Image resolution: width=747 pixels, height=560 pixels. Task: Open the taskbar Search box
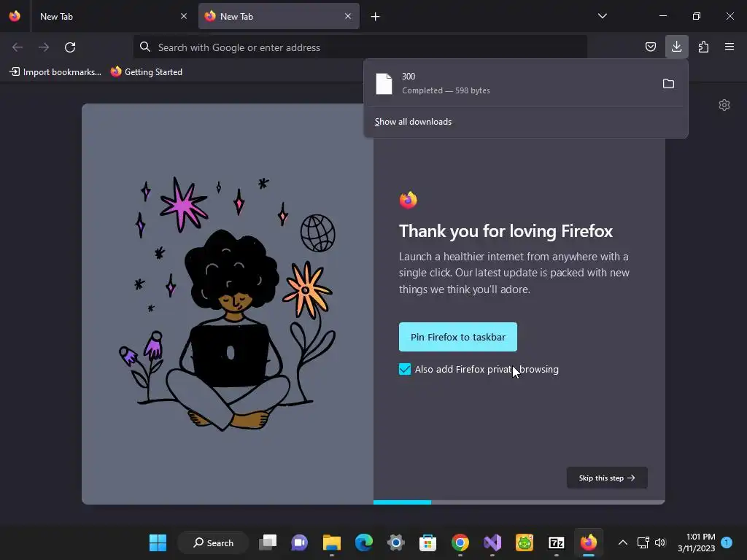click(213, 542)
